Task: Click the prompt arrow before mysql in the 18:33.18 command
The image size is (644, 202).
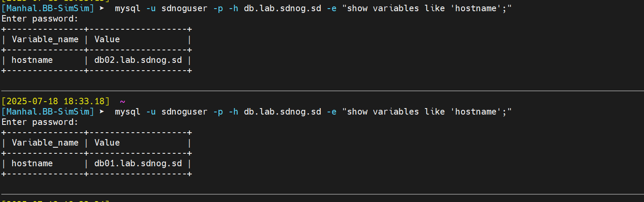Action: coord(102,112)
